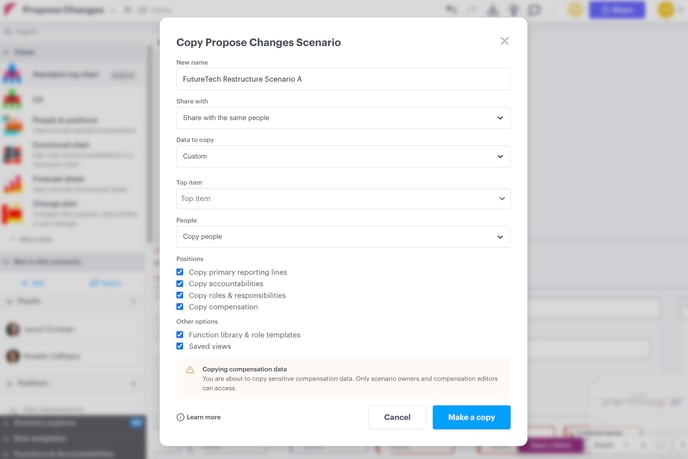Screen dimensions: 688x459
Task: Click the comments icon in top toolbar
Action: click(534, 10)
